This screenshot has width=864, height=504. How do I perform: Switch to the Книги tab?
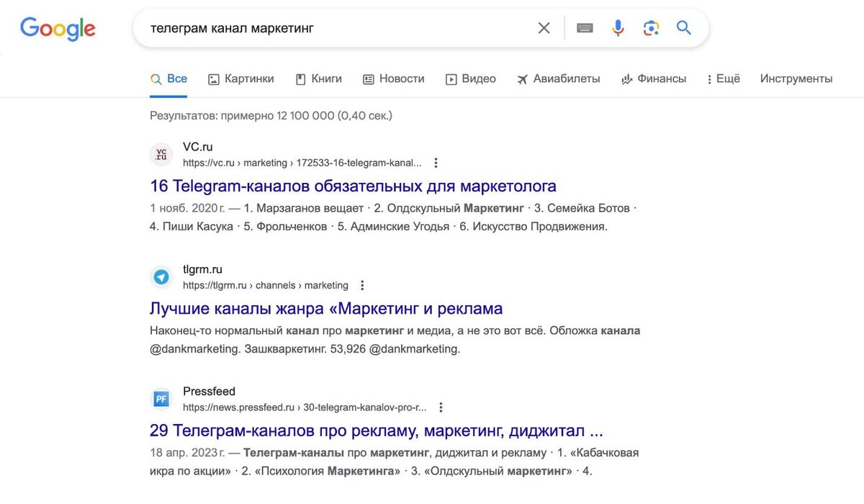(319, 79)
